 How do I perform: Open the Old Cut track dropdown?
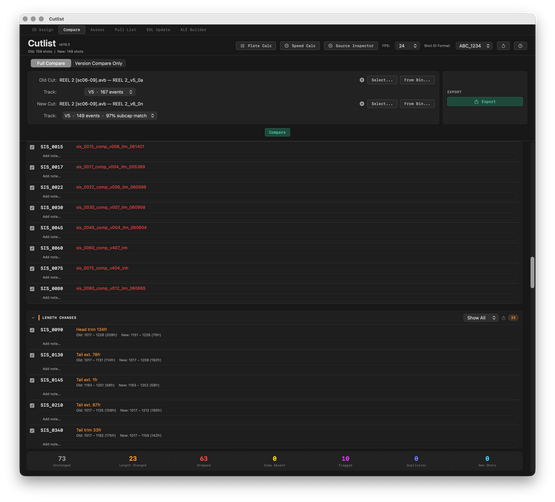pyautogui.click(x=110, y=92)
